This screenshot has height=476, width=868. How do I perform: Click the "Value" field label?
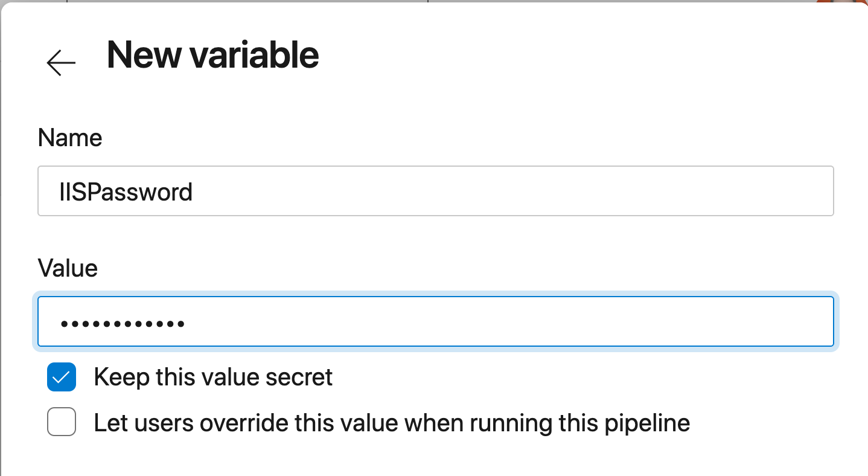pos(68,268)
